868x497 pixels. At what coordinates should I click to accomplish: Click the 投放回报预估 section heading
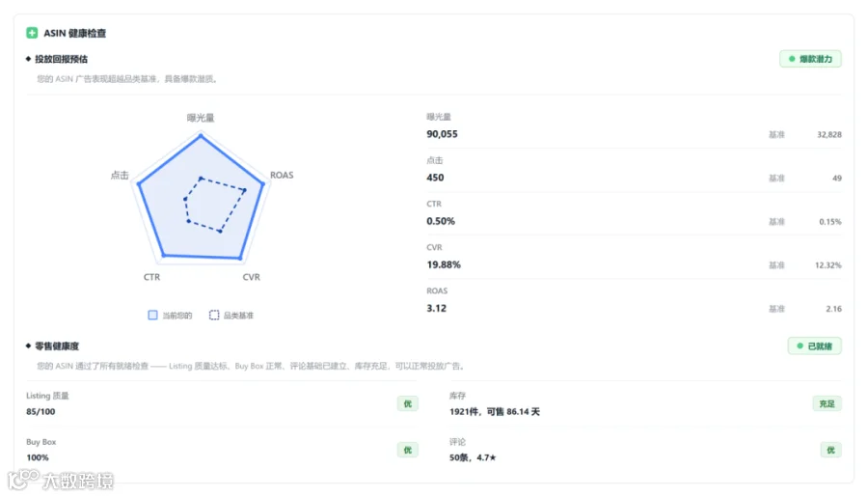pyautogui.click(x=61, y=59)
